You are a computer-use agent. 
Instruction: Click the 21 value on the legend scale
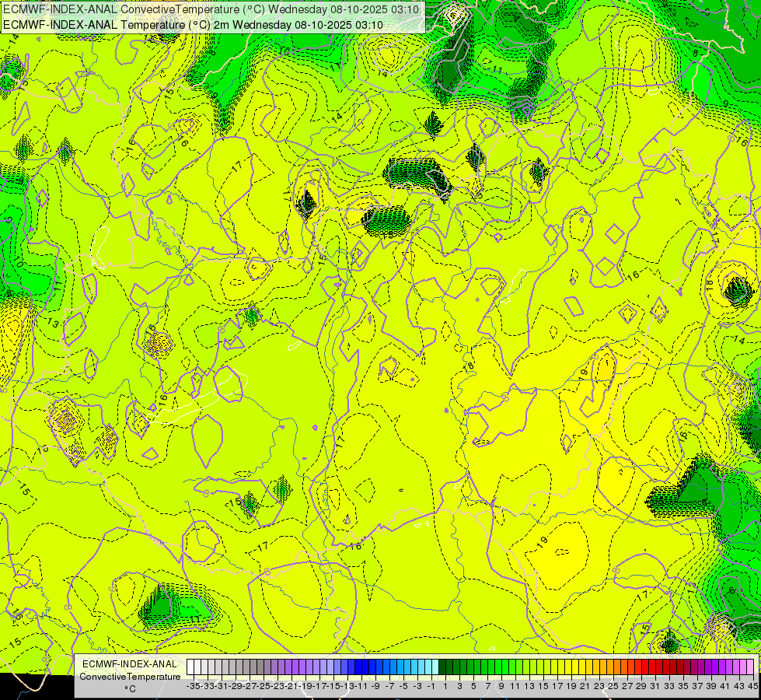point(585,686)
